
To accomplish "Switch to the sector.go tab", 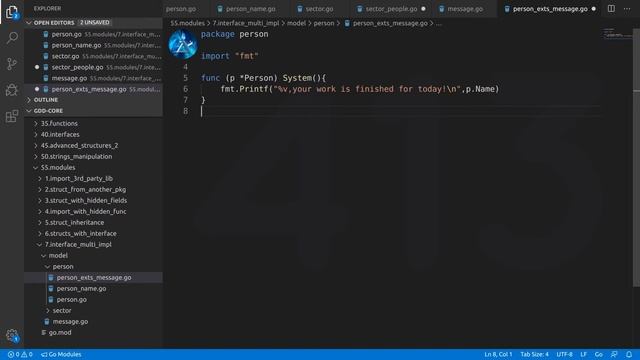I will tap(319, 9).
